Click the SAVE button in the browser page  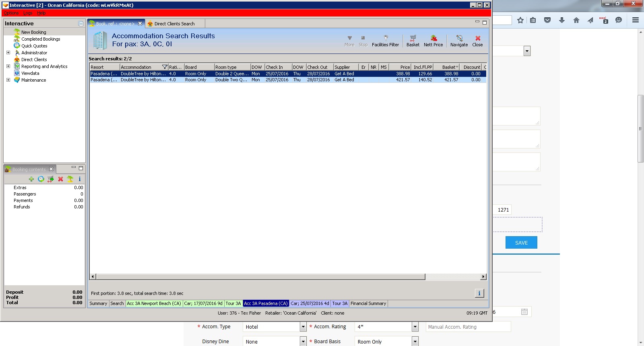(x=521, y=243)
